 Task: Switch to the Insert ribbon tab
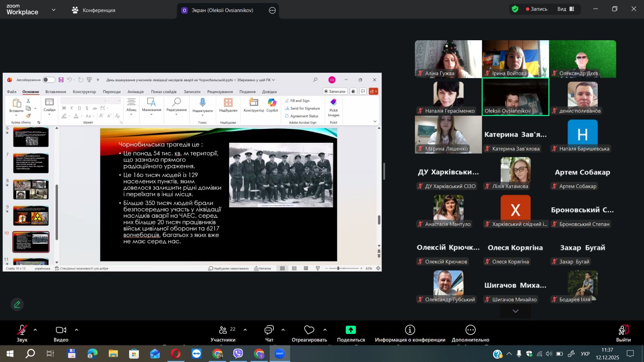coord(56,92)
